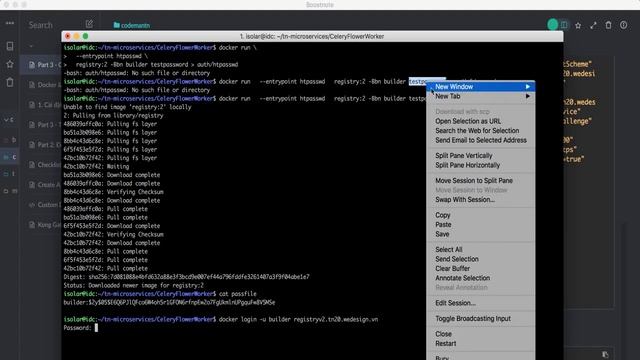Screen dimensions: 640x360
Task: Open the Boostnote trash sidebar icon
Action: pyautogui.click(x=10, y=82)
